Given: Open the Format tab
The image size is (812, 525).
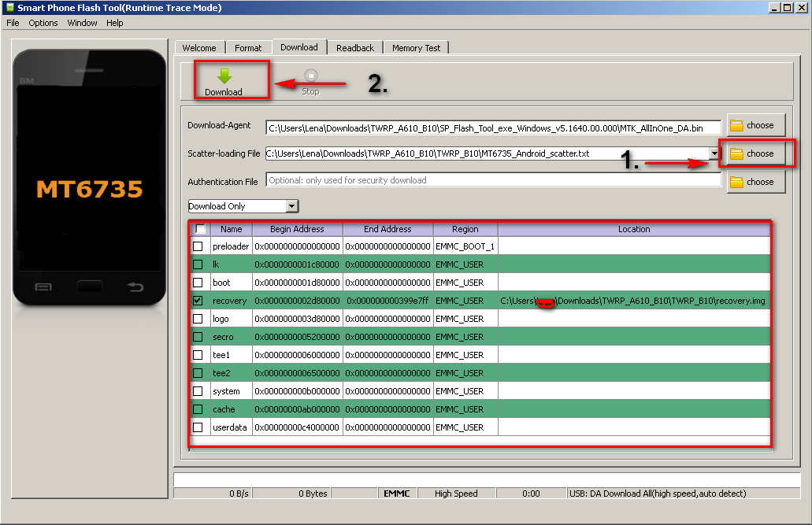Looking at the screenshot, I should (248, 48).
